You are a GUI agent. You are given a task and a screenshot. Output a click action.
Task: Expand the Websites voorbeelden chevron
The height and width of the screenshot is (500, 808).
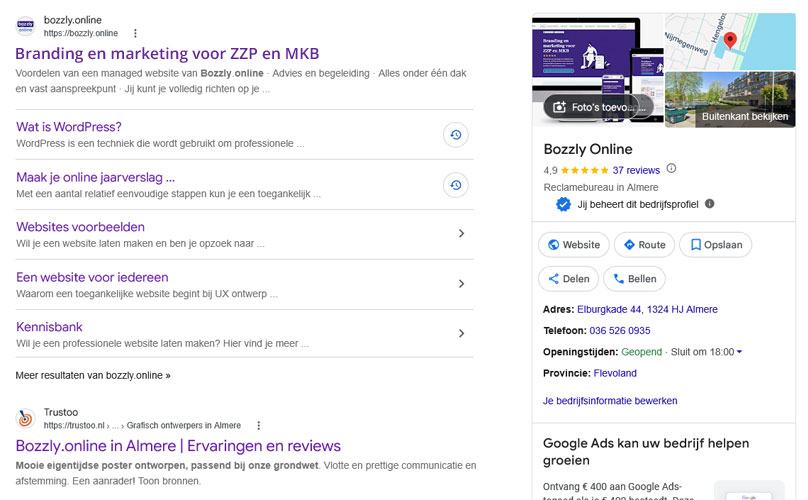461,234
